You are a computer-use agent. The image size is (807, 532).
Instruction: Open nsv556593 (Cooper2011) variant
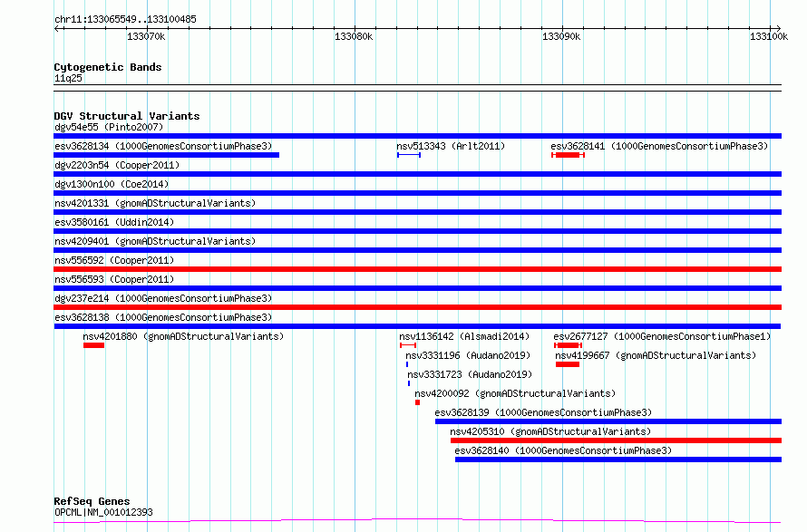[114, 279]
